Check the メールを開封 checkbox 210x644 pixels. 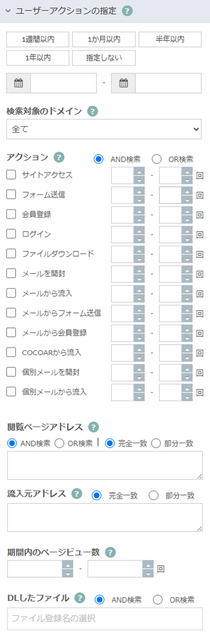coord(11,273)
